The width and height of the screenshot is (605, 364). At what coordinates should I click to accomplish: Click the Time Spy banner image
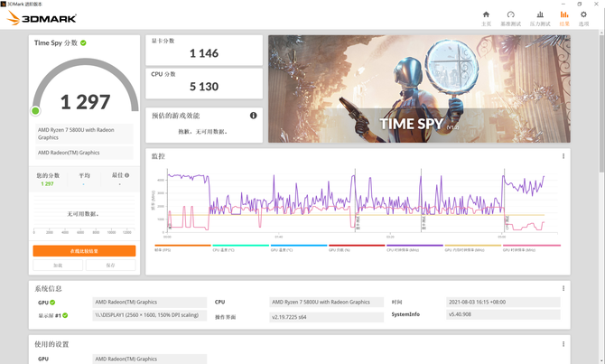click(419, 89)
